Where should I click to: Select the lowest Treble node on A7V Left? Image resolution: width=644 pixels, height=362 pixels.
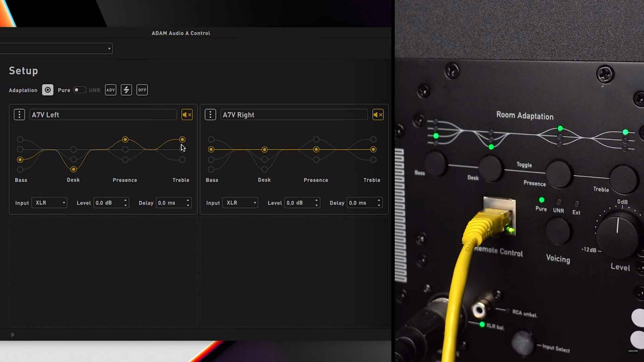[x=182, y=160]
